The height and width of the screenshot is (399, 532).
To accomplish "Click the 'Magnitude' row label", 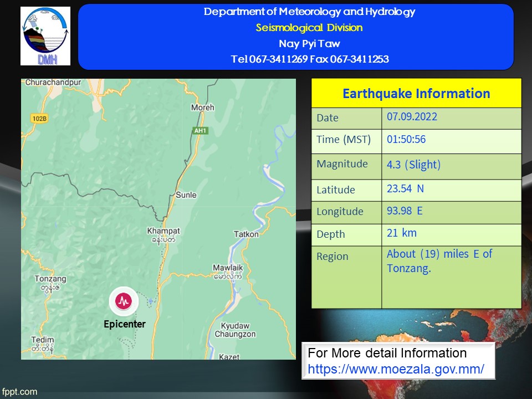I will (x=342, y=164).
